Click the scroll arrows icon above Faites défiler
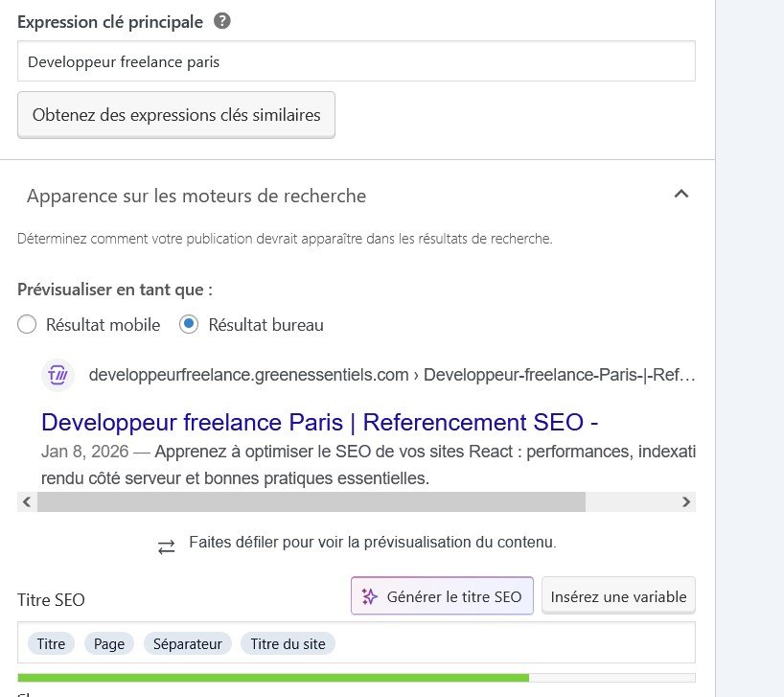This screenshot has width=784, height=697. pyautogui.click(x=166, y=546)
